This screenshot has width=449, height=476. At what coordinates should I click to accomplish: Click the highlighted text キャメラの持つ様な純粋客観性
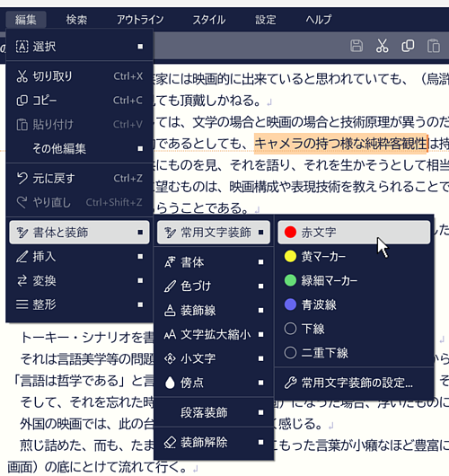click(x=340, y=144)
